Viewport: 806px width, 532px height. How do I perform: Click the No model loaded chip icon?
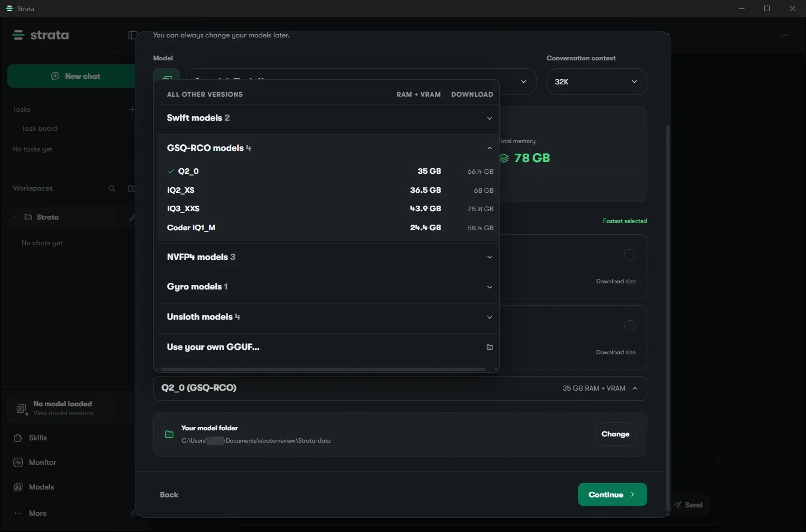(22, 409)
